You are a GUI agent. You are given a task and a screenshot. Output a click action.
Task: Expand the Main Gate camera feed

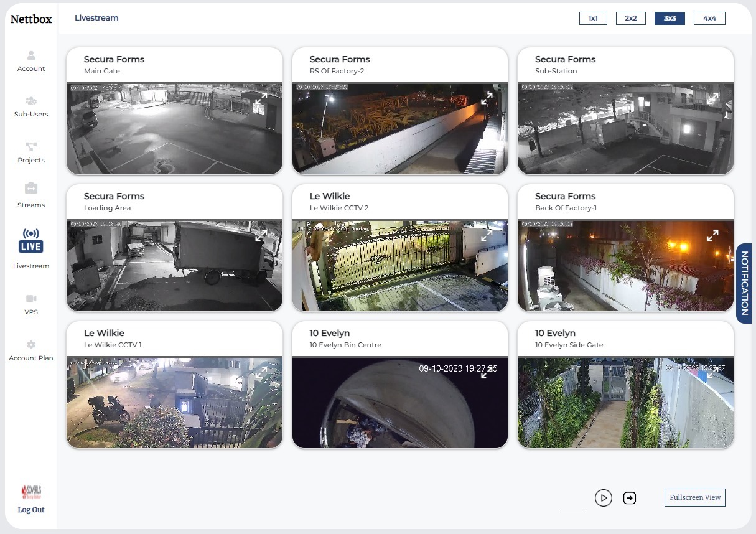coord(261,98)
